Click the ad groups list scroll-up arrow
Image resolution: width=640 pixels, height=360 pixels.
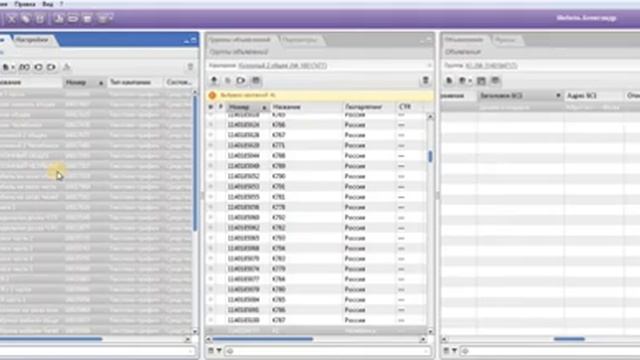pos(430,117)
